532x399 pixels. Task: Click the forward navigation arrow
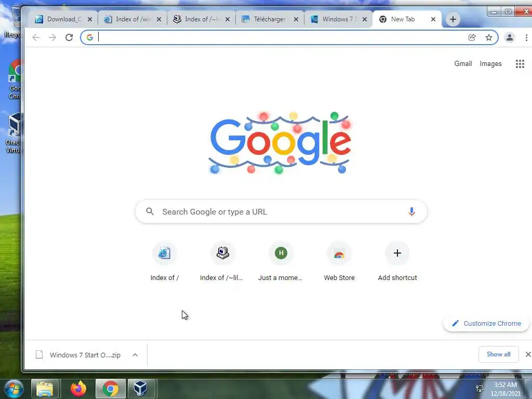(x=52, y=37)
